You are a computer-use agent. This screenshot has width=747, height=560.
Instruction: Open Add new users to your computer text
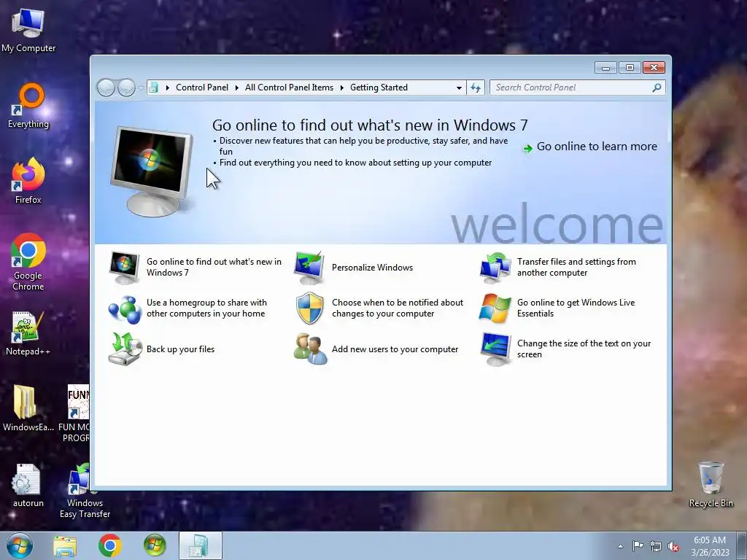click(x=395, y=349)
